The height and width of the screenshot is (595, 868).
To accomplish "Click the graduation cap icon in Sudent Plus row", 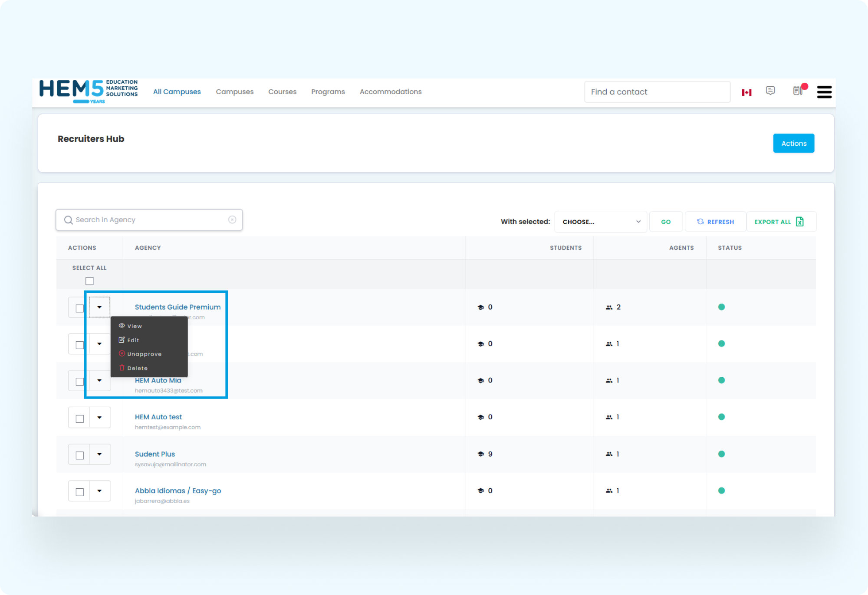I will (480, 454).
